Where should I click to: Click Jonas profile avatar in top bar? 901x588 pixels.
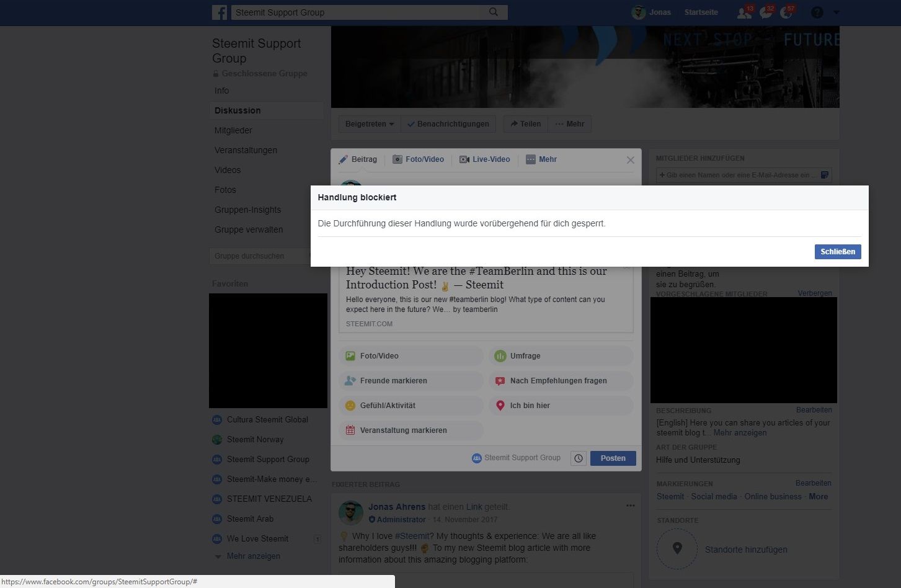[x=639, y=12]
